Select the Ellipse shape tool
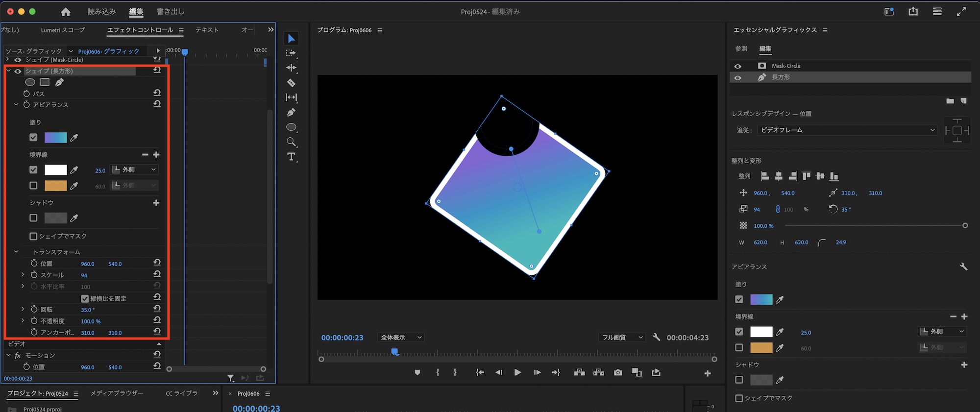 [x=291, y=127]
